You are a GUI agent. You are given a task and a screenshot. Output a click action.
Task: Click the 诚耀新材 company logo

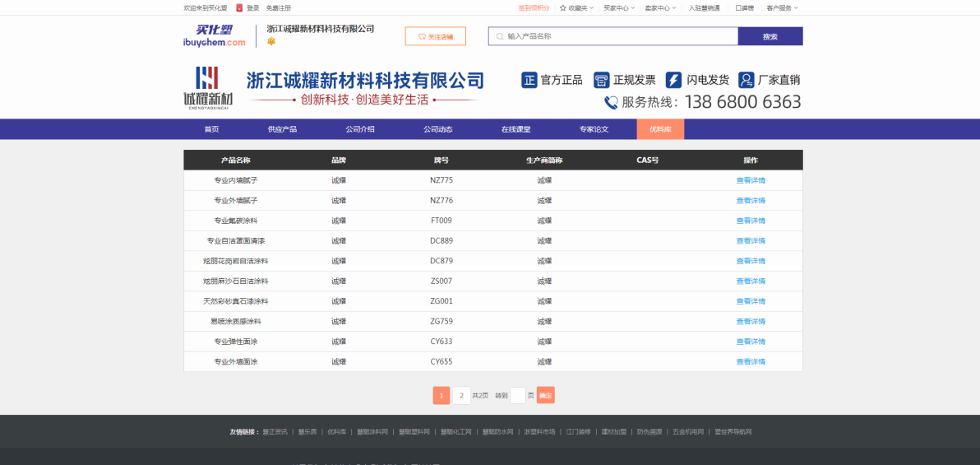tap(208, 87)
